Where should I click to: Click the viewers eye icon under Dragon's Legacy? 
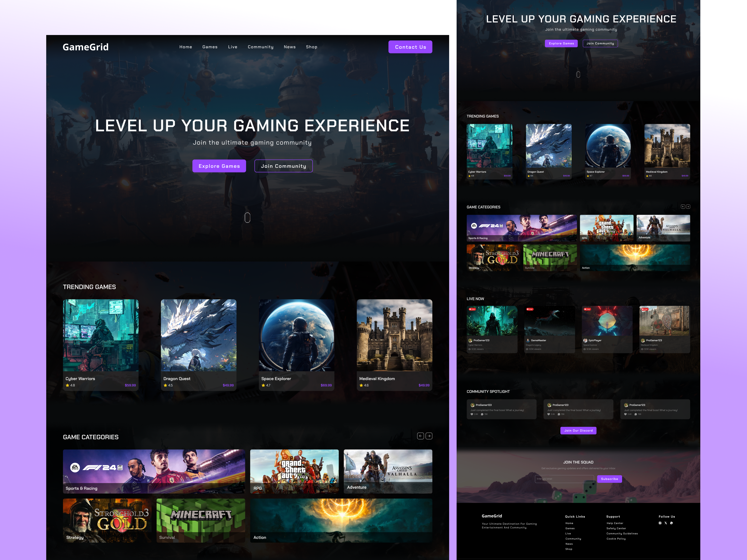pos(527,349)
